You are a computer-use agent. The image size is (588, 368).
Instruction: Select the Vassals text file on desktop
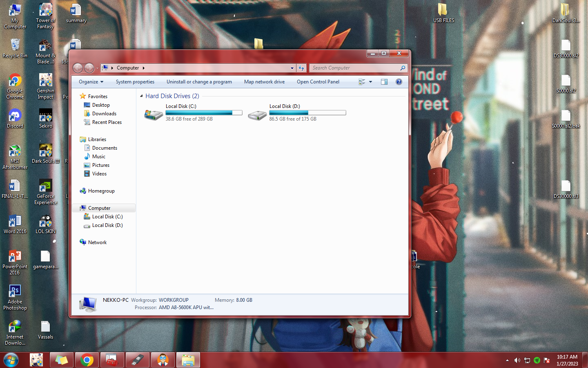click(x=45, y=330)
